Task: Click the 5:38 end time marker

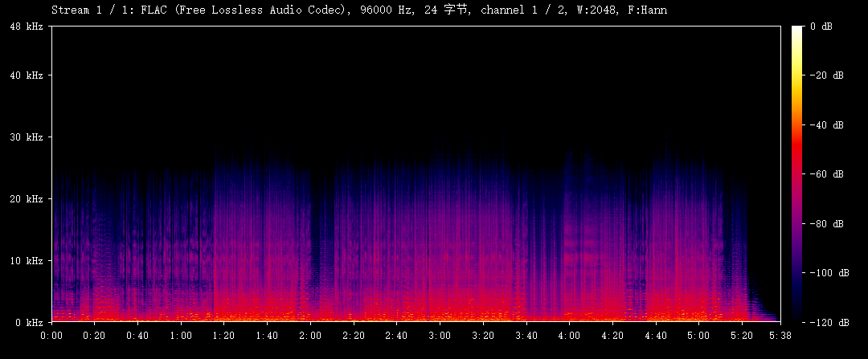Action: 780,335
